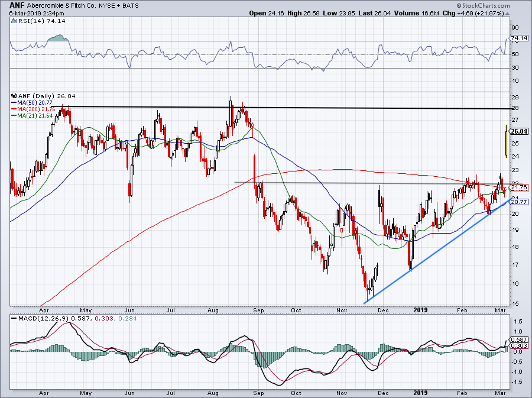Click the Apr label on the bottom MACD axis

pos(44,393)
